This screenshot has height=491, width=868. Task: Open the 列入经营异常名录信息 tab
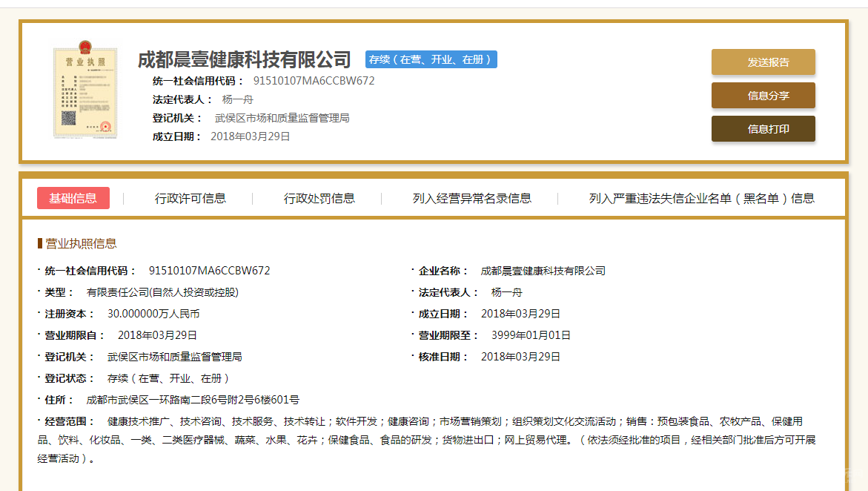click(471, 198)
